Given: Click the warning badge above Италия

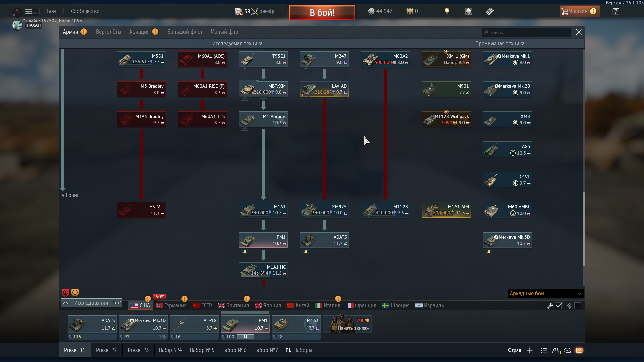Looking at the screenshot, I should [338, 299].
